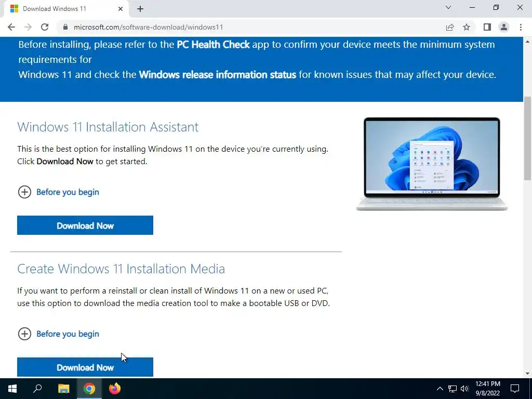The height and width of the screenshot is (399, 532).
Task: Select the Download Windows 11 tab
Action: [66, 9]
